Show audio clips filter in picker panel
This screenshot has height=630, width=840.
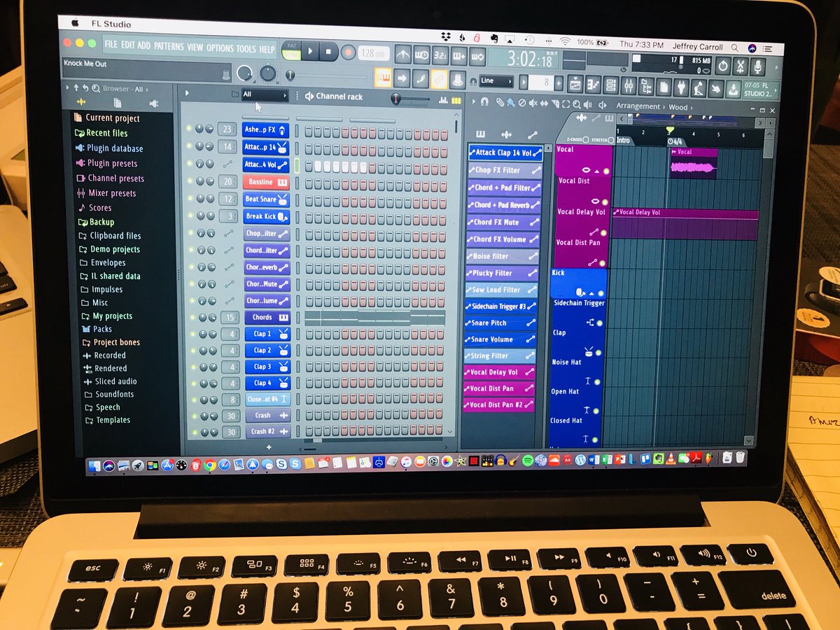(507, 134)
